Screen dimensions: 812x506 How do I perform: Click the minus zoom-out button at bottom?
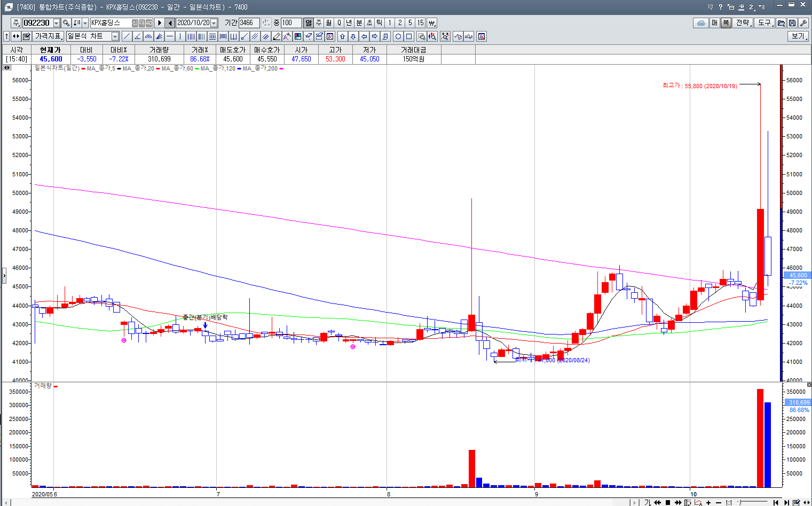click(719, 503)
